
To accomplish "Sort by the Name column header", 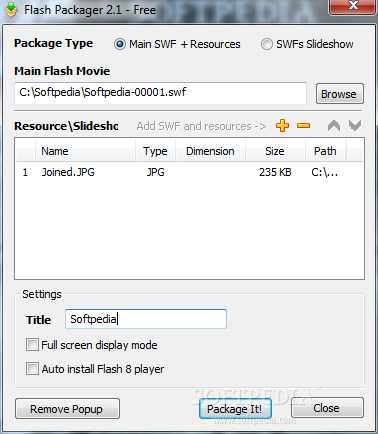I will 85,151.
